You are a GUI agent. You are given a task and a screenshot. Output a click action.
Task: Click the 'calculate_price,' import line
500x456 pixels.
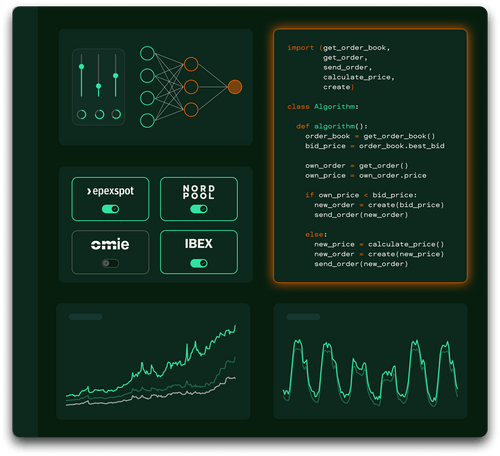tap(359, 77)
